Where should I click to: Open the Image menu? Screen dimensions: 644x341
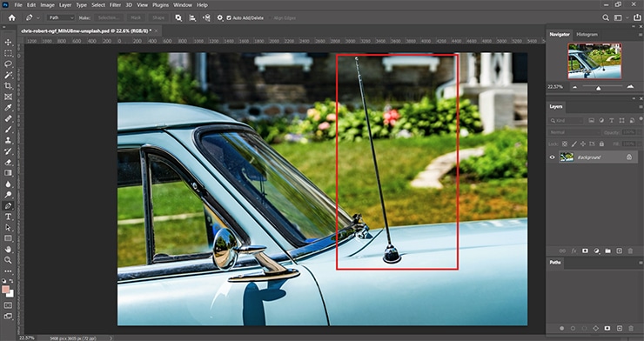[x=47, y=5]
